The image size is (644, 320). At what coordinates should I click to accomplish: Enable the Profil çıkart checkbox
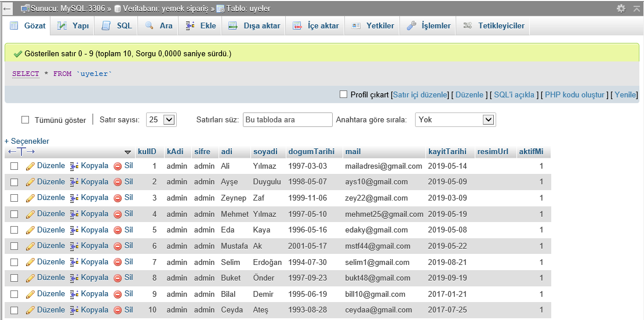coord(343,94)
